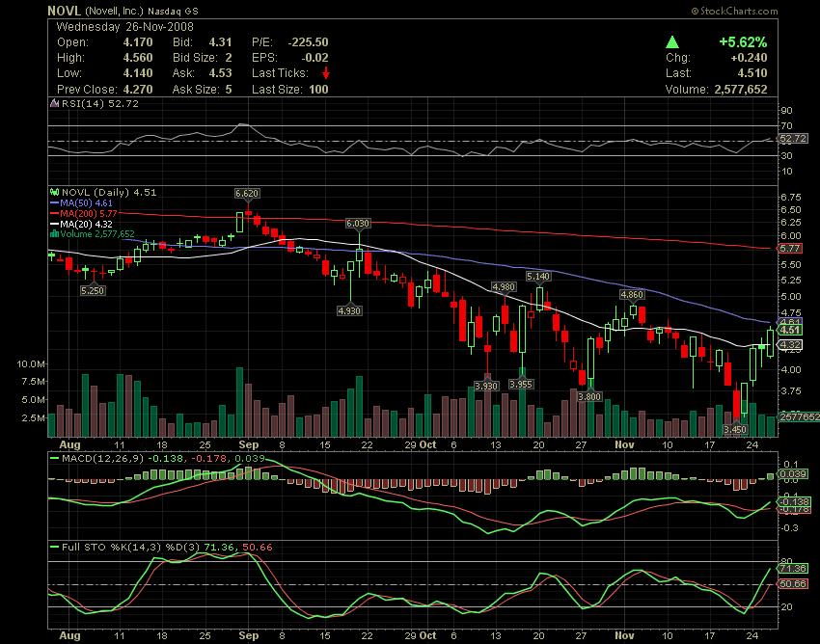Viewport: 820px width, 644px height.
Task: Select the blue MA(50) 4.61 legend entry
Action: point(82,202)
